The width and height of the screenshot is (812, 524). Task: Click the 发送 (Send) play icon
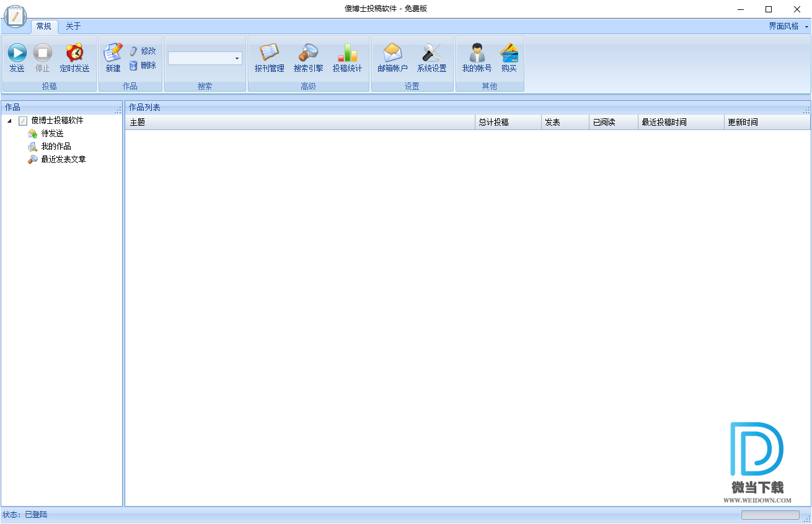pyautogui.click(x=17, y=53)
